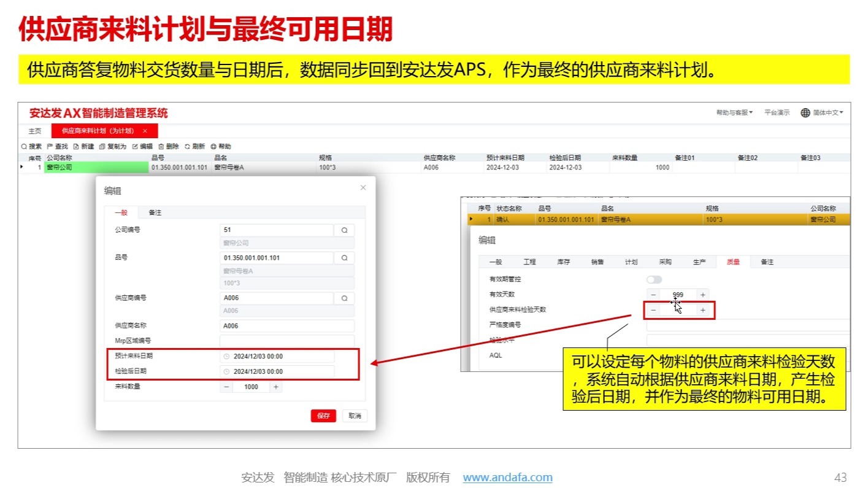Image resolution: width=868 pixels, height=488 pixels.
Task: Open the 计划 tab in item editor
Action: (631, 262)
